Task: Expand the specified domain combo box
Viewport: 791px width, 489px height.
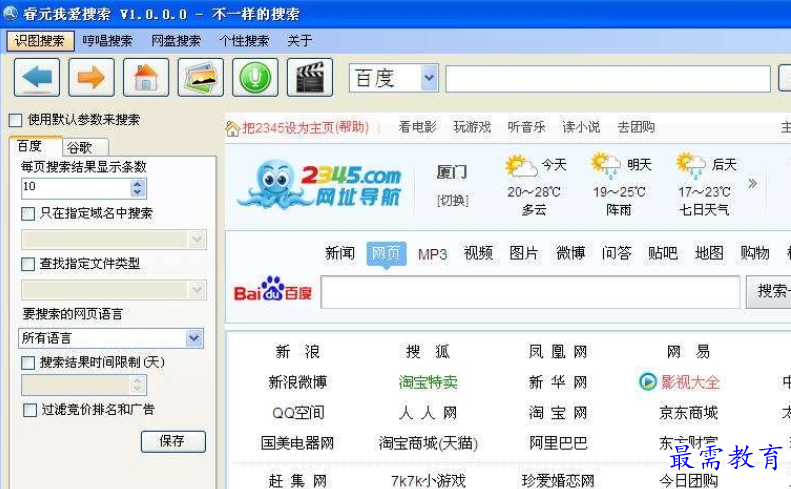Action: point(197,239)
